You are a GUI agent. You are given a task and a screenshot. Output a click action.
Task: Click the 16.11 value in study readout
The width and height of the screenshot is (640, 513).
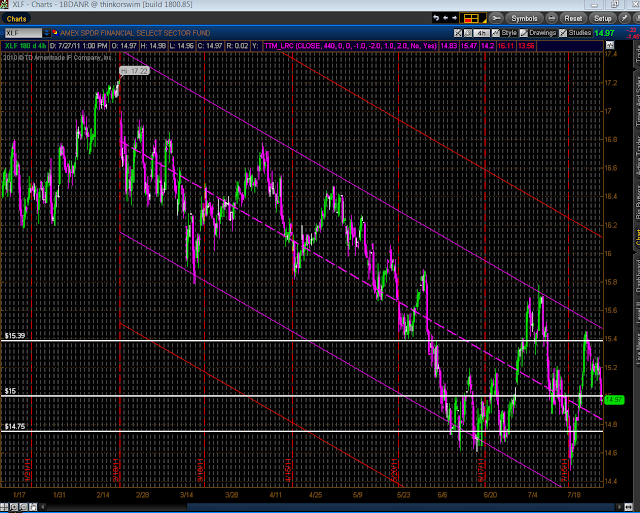pos(505,46)
